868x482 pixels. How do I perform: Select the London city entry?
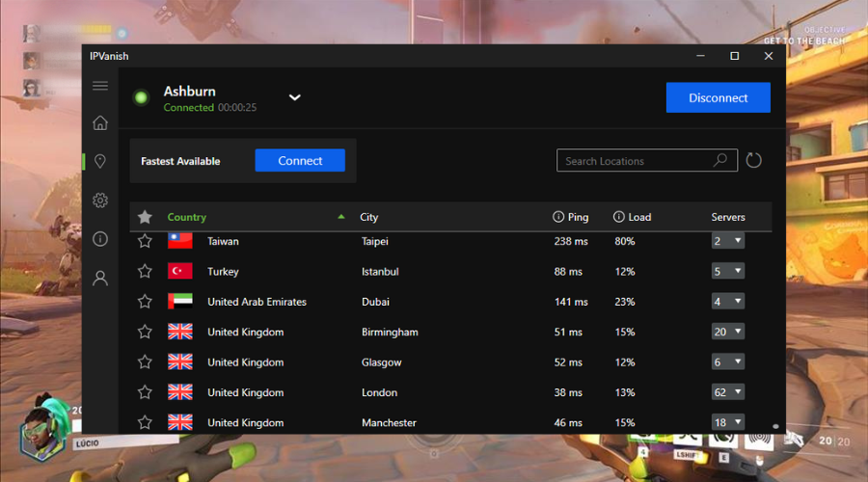379,392
